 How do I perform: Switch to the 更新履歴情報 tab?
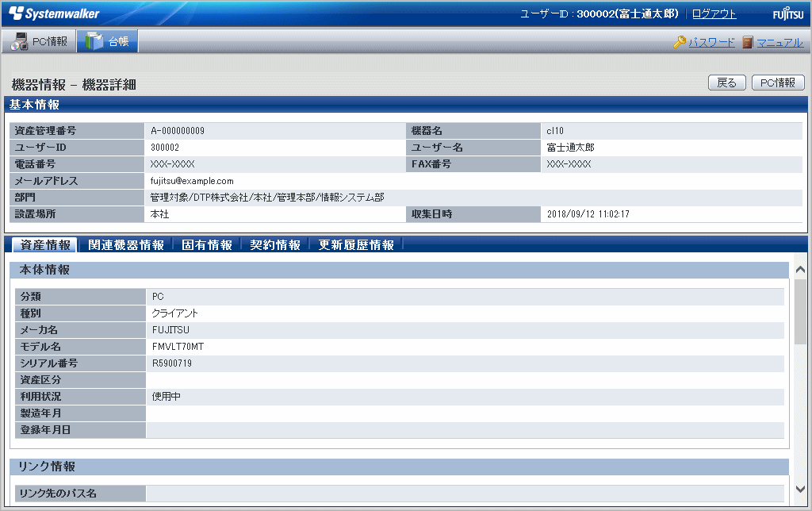[x=356, y=244]
